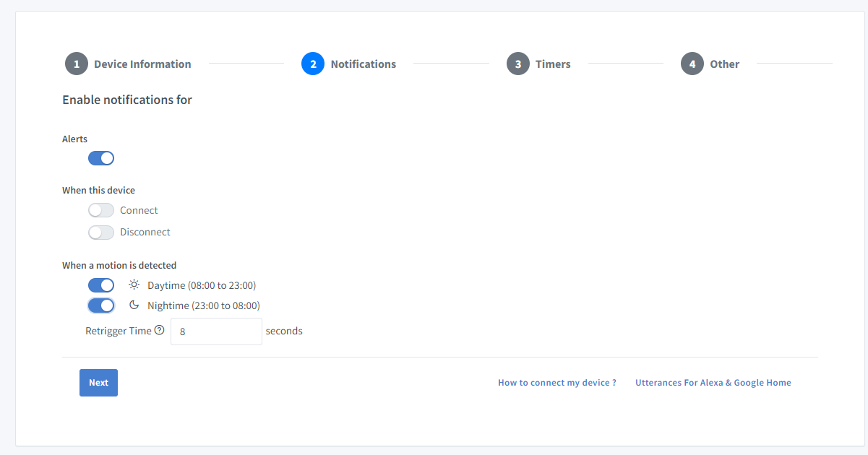Viewport: 868px width, 455px height.
Task: Focus the Retrigger Time seconds field
Action: [x=216, y=331]
